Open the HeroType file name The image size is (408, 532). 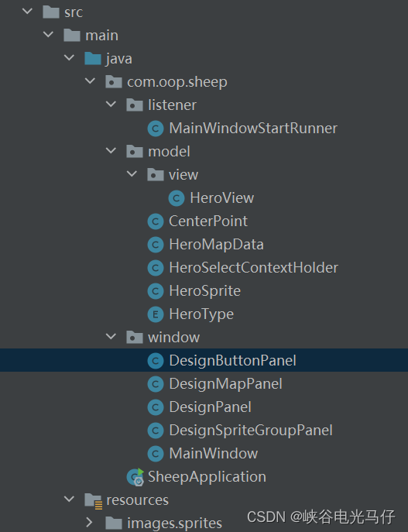[x=201, y=314]
